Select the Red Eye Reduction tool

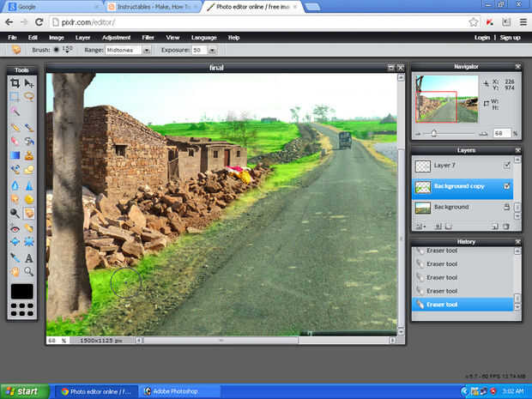(15, 229)
